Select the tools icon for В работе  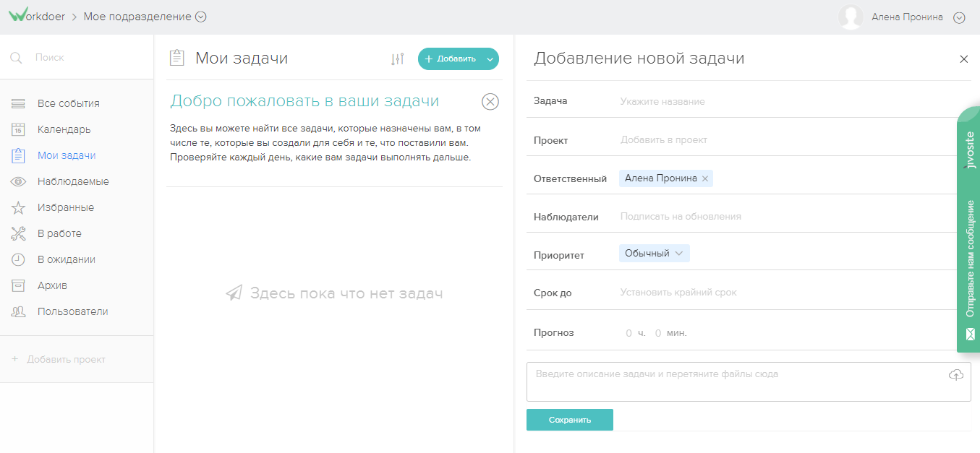click(x=18, y=233)
